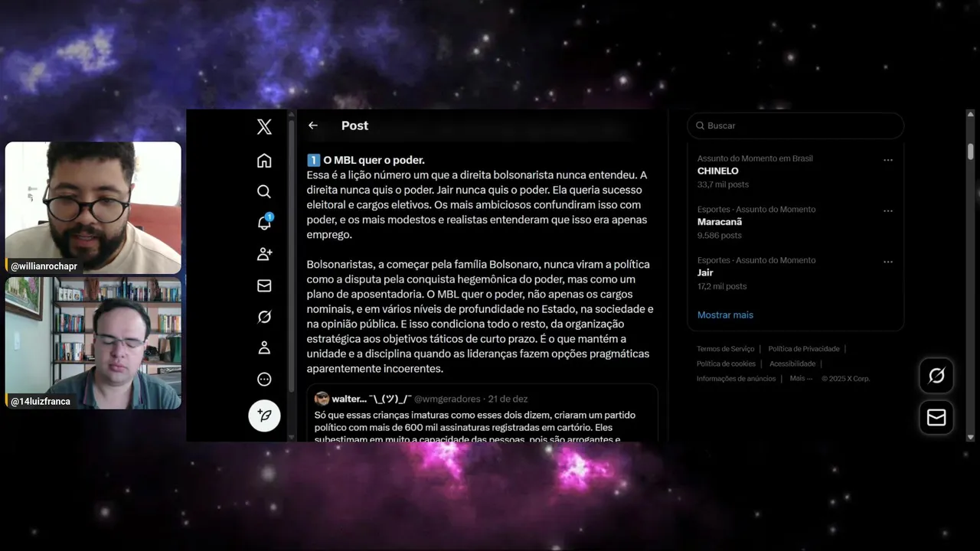Click the browser page scrollbar thumb

[971, 151]
